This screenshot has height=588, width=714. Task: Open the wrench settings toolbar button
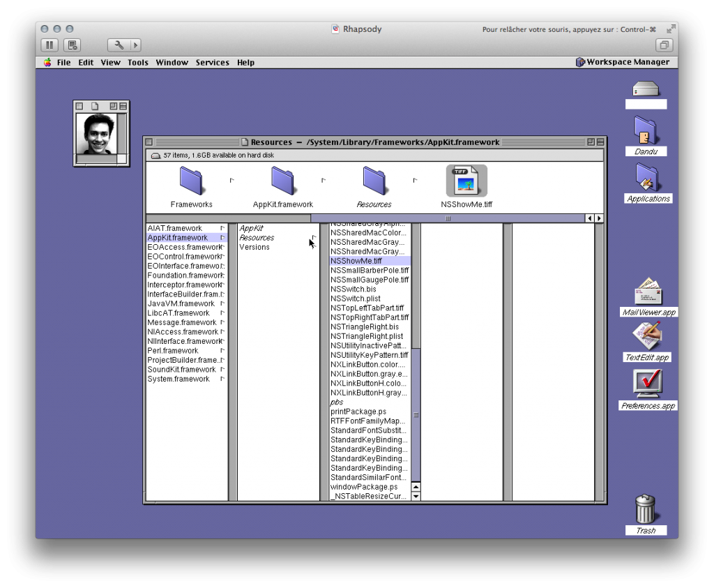point(119,45)
